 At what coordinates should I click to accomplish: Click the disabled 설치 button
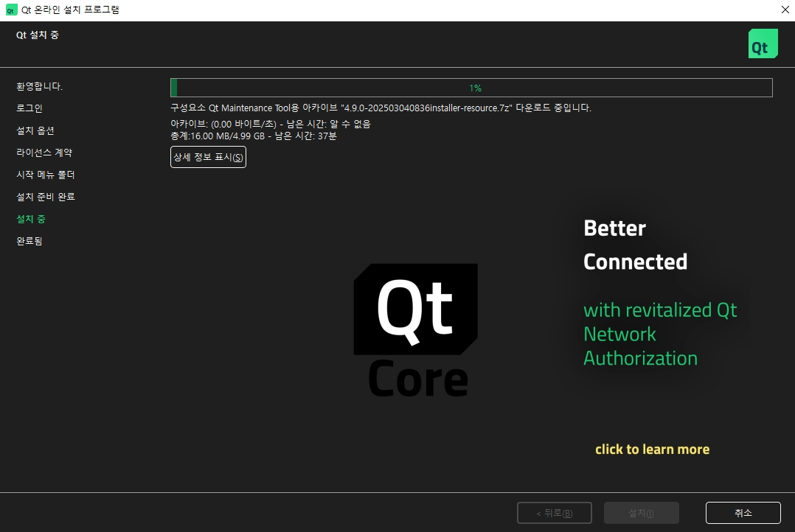coord(642,513)
